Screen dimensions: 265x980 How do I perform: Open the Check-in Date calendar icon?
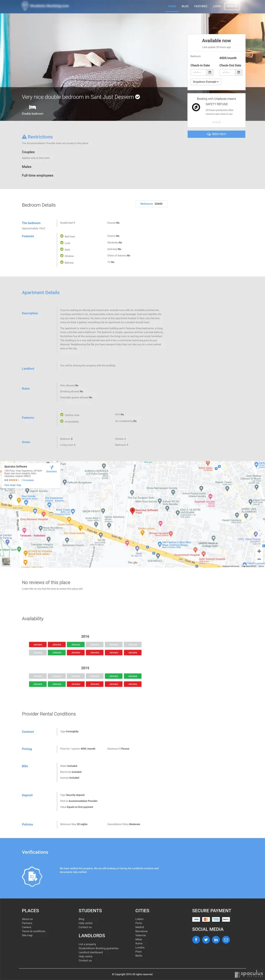click(210, 72)
